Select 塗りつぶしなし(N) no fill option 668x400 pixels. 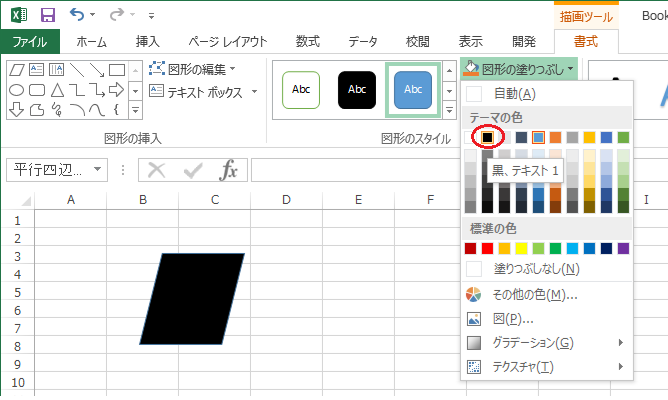536,269
